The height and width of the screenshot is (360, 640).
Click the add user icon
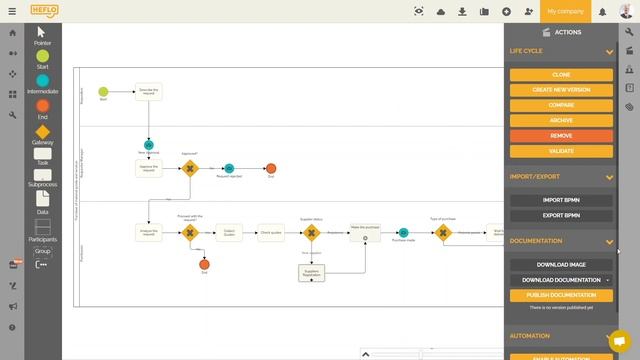[x=529, y=11]
